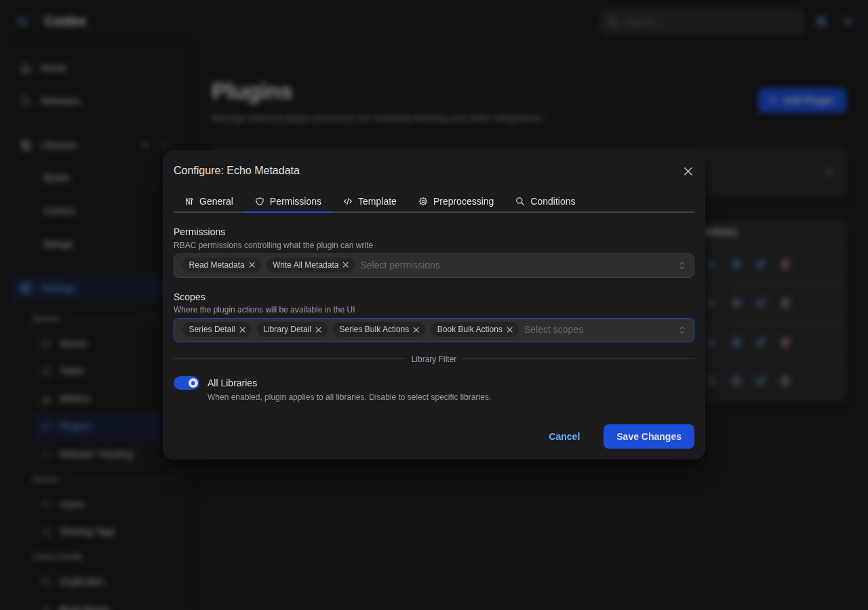
Task: Remove the Library Detail scope chip
Action: coord(319,330)
